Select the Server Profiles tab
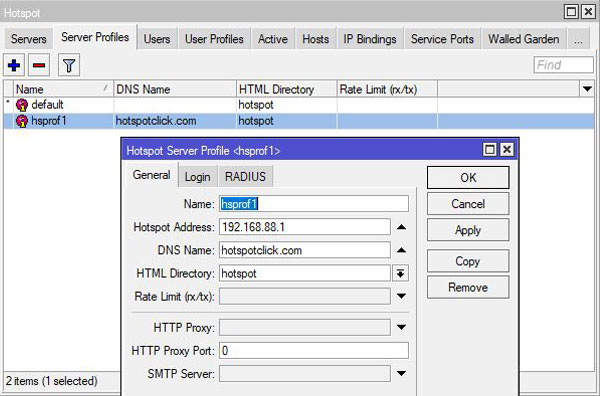 click(95, 37)
